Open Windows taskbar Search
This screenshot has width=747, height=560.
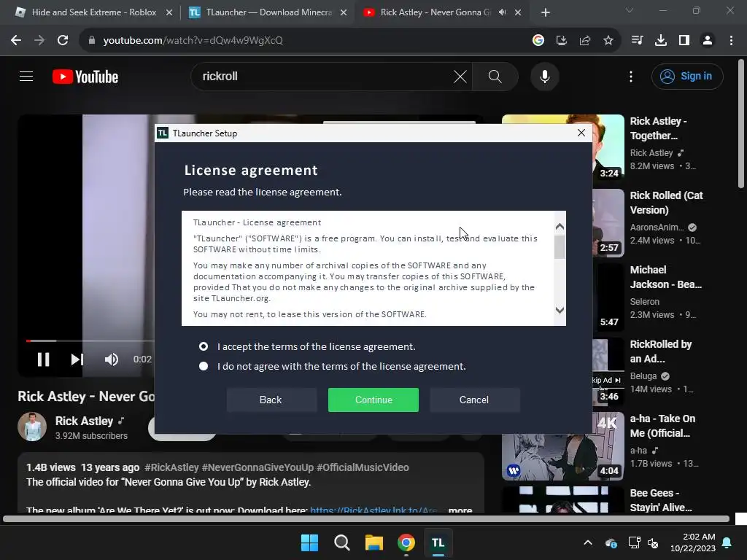pos(342,542)
